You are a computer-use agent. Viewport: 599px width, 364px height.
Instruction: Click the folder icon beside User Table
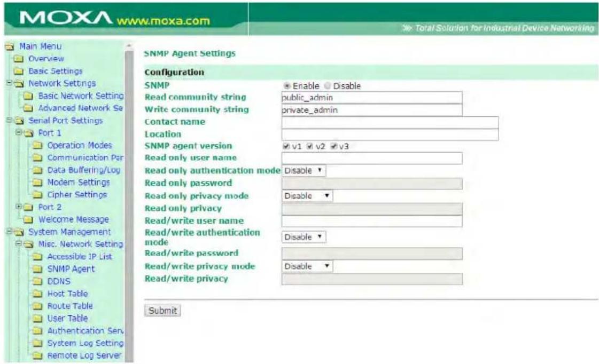click(37, 318)
